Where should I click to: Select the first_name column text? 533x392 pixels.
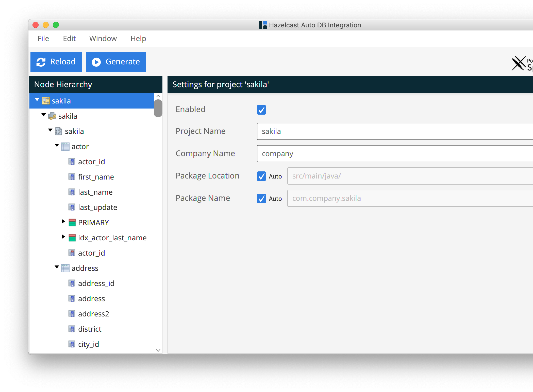coord(96,177)
